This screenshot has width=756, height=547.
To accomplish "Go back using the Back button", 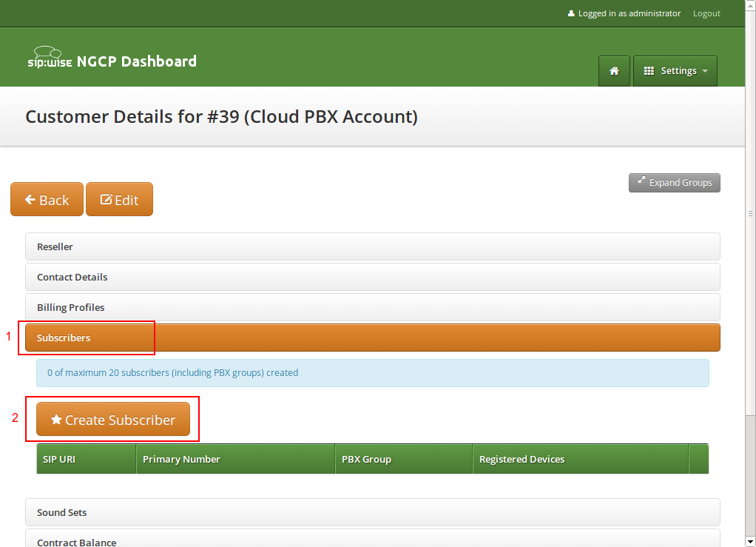I will tap(47, 200).
